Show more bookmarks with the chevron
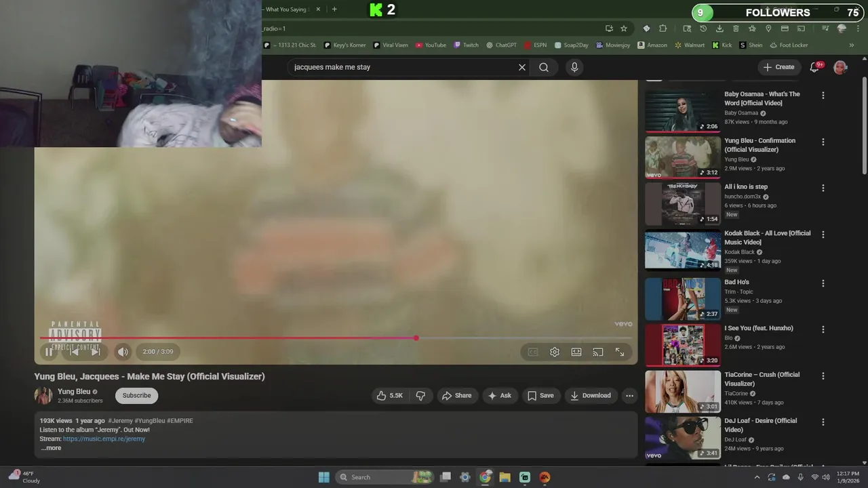 852,45
